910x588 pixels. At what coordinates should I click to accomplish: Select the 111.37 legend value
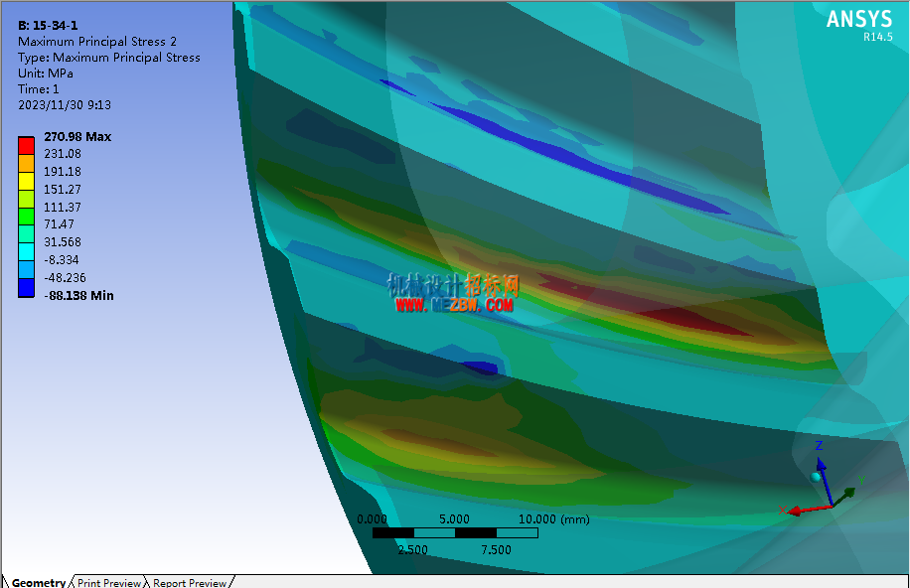(63, 208)
